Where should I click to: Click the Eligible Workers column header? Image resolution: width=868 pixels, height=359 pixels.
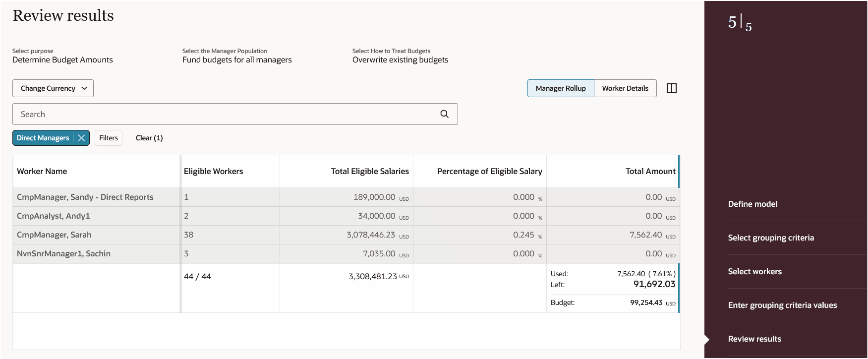pos(213,171)
